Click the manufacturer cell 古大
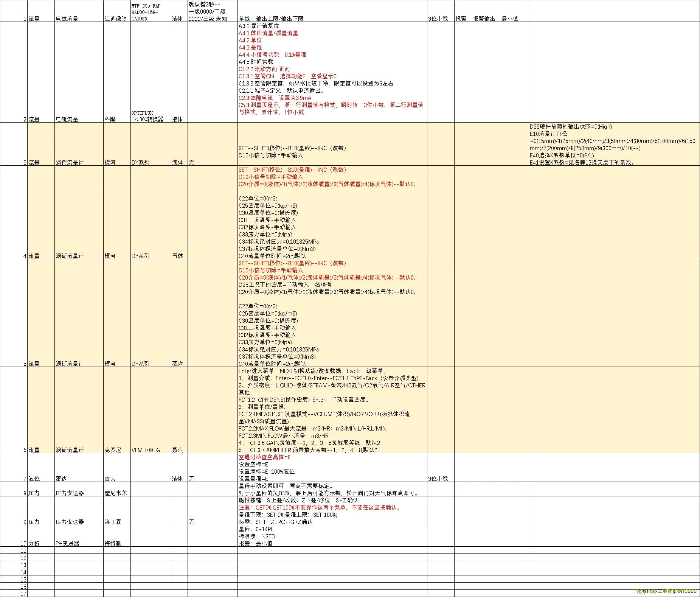The image size is (700, 597). click(117, 468)
